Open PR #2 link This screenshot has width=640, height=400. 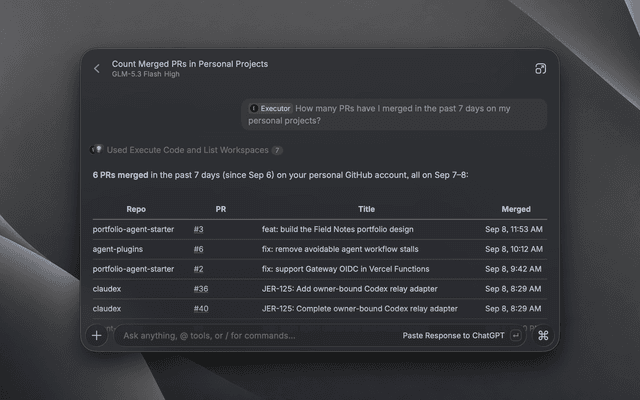click(198, 269)
